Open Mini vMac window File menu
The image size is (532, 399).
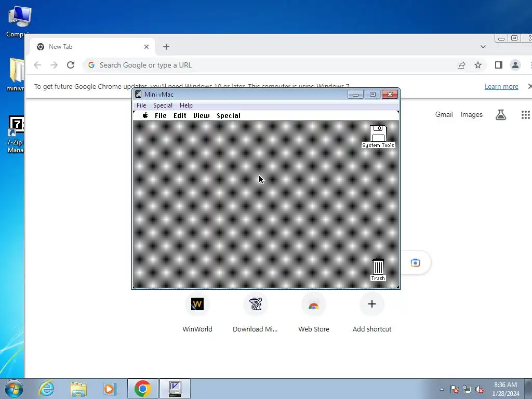coord(141,105)
